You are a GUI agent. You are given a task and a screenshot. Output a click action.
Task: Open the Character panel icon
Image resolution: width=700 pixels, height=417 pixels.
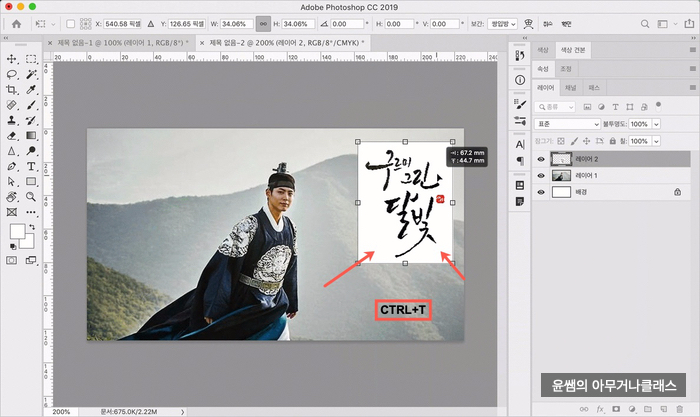(x=520, y=144)
